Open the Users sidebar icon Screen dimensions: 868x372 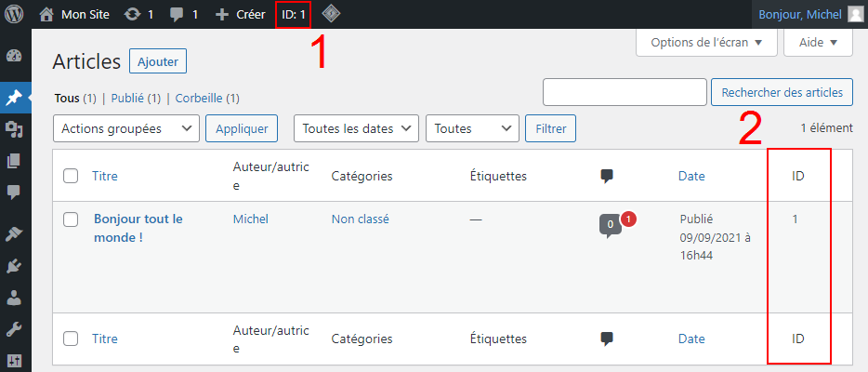[14, 298]
